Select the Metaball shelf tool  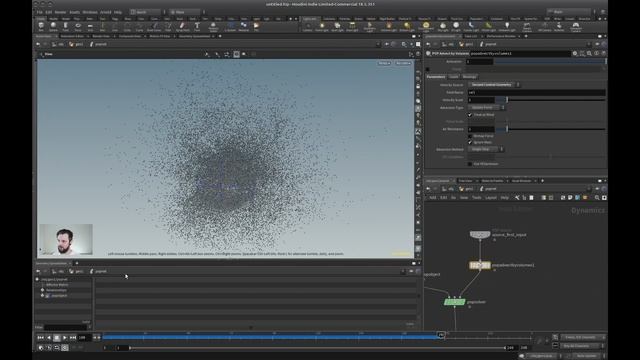(x=244, y=27)
